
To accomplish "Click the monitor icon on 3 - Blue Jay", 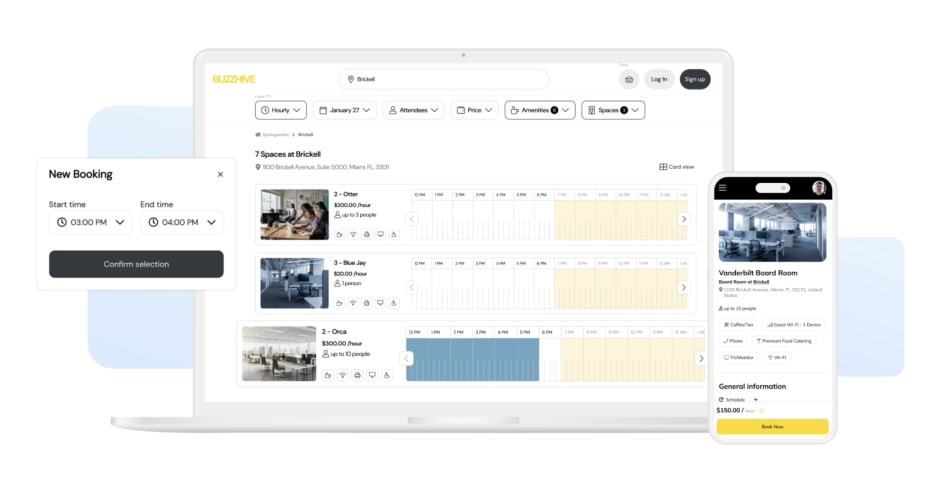I will point(380,303).
